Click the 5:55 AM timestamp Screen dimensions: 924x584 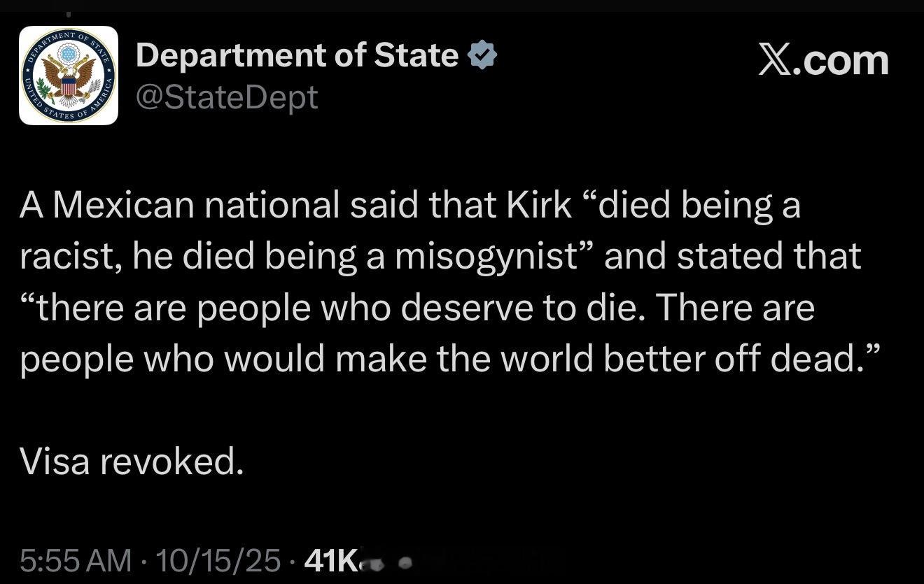tap(75, 560)
